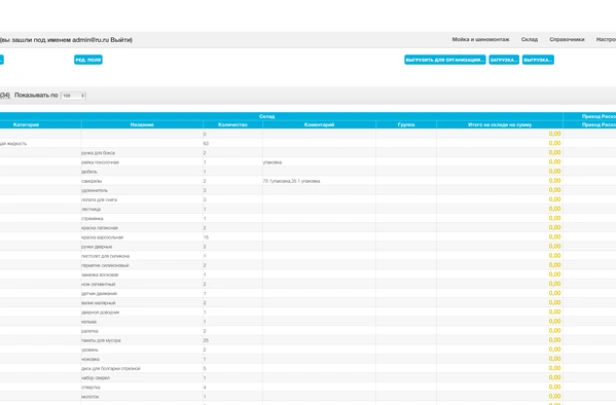This screenshot has height=405, width=616.
Task: Select пакеты для мусора item
Action: click(102, 340)
